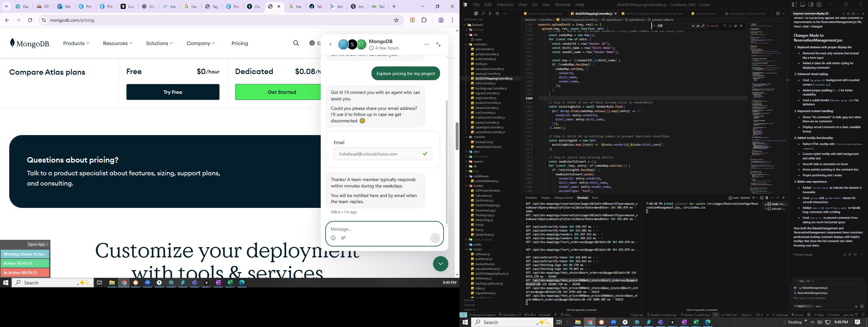Split the Cursor editor to the right
Image resolution: width=868 pixels, height=327 pixels.
coord(778,13)
